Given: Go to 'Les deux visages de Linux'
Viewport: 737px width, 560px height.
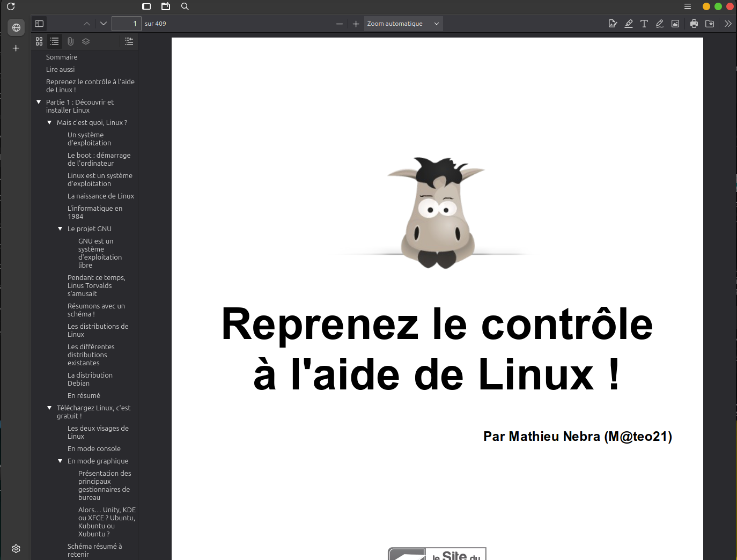Looking at the screenshot, I should [x=98, y=432].
